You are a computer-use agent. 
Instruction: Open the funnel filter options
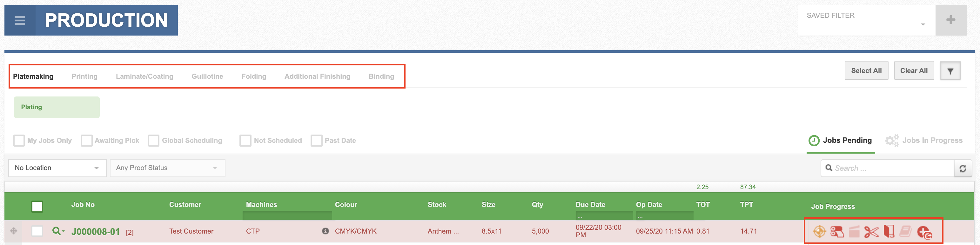950,71
